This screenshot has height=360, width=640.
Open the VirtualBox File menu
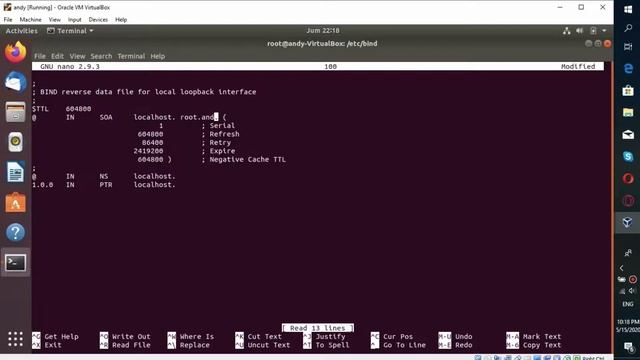[x=8, y=20]
